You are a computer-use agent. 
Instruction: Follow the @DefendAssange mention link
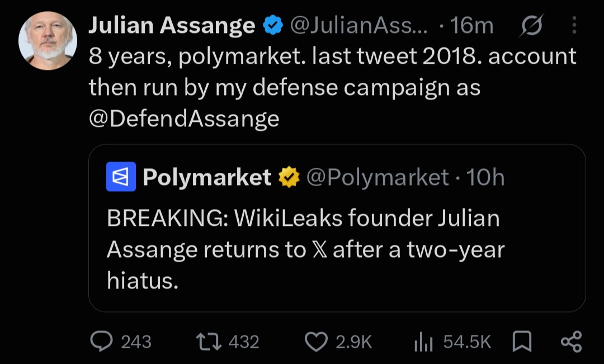click(184, 119)
